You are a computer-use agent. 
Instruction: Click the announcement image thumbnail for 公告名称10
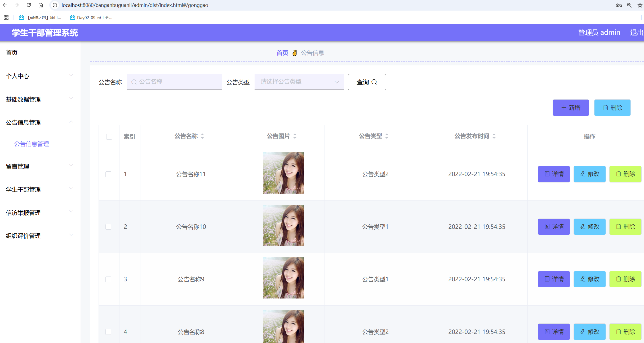pyautogui.click(x=283, y=225)
